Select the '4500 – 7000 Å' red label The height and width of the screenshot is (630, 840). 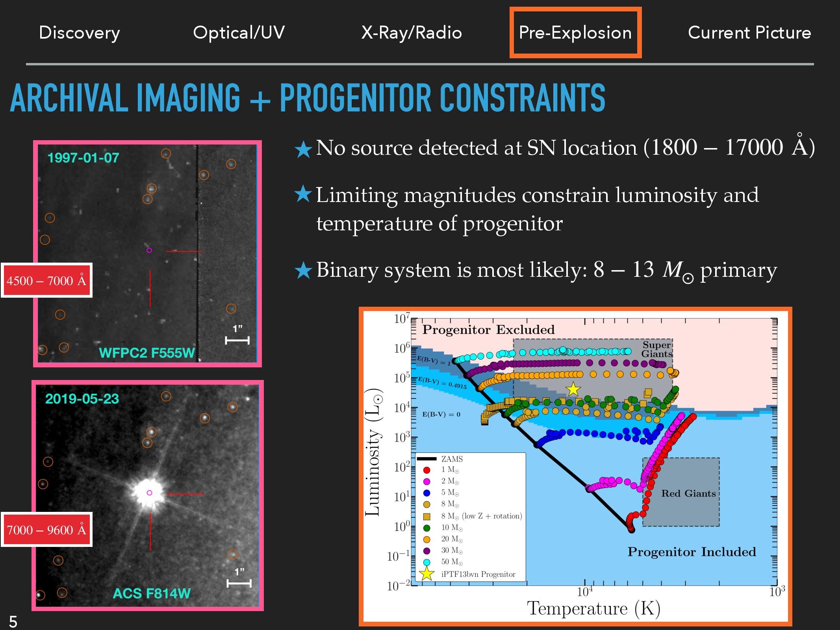coord(46,280)
